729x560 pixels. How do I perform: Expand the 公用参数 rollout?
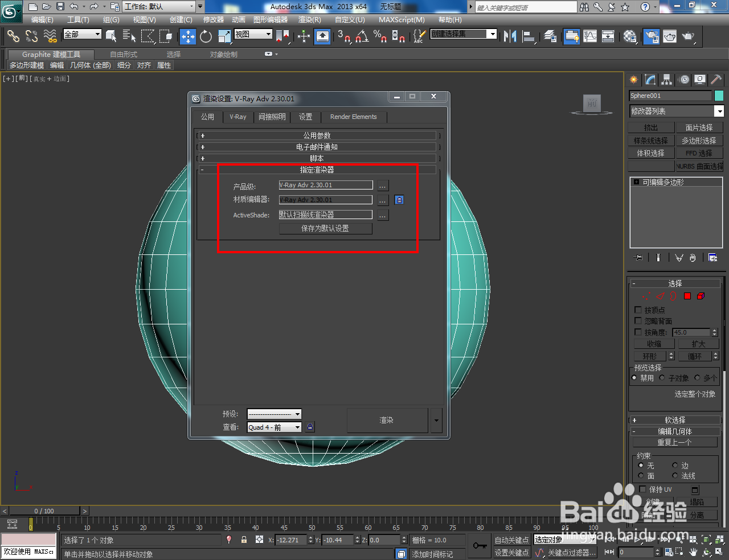tap(317, 135)
